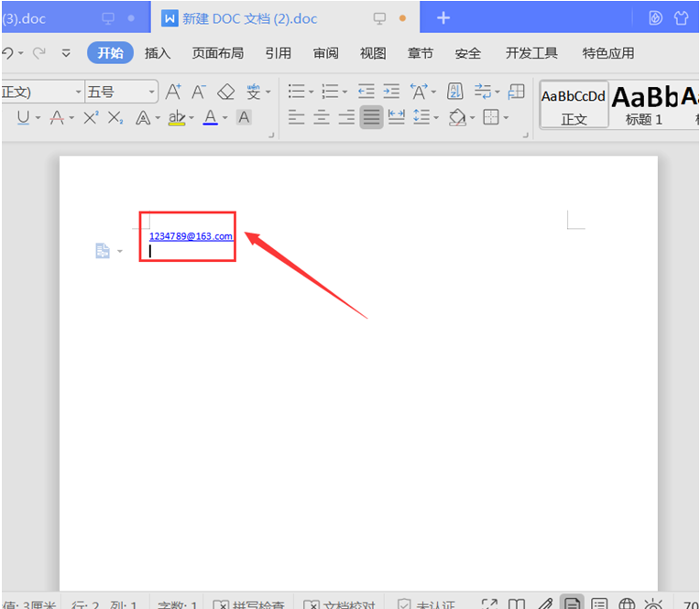Click the Decrease font size icon
The height and width of the screenshot is (609, 700).
click(199, 92)
